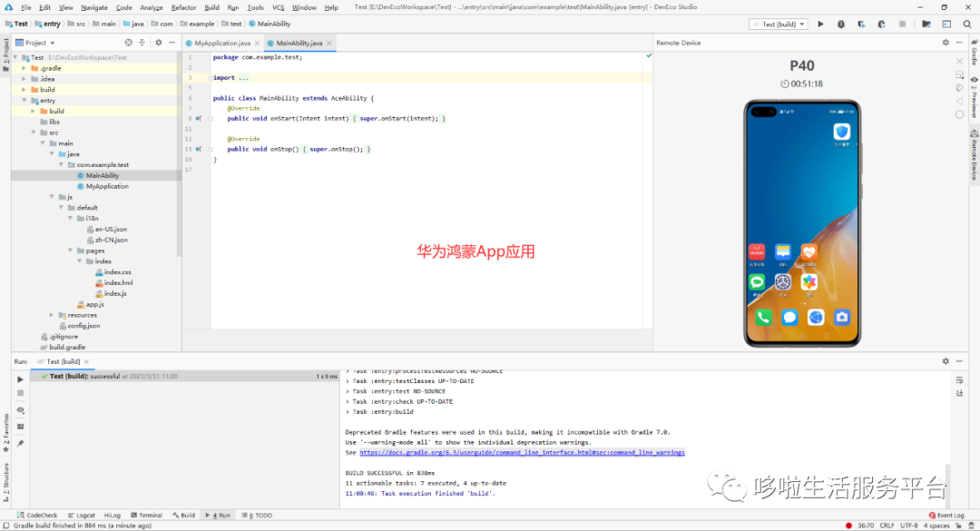The width and height of the screenshot is (980, 531).
Task: Toggle the eye view icon in Run panel
Action: pyautogui.click(x=20, y=410)
